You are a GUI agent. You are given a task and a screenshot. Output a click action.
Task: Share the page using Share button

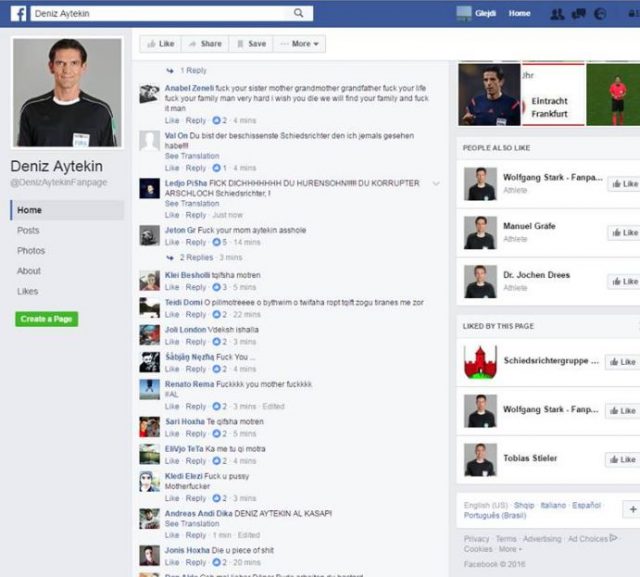pos(204,44)
